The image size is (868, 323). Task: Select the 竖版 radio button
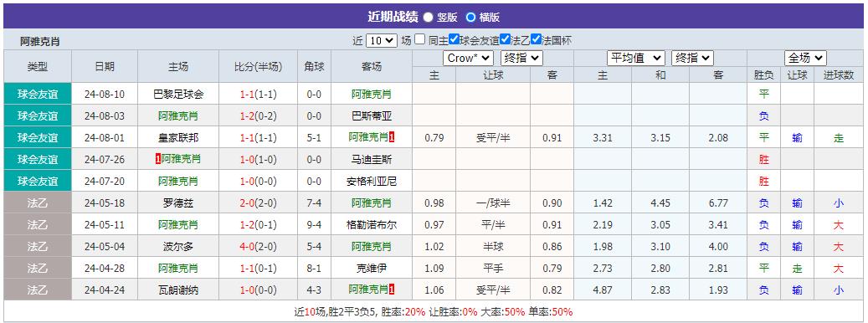click(x=428, y=17)
